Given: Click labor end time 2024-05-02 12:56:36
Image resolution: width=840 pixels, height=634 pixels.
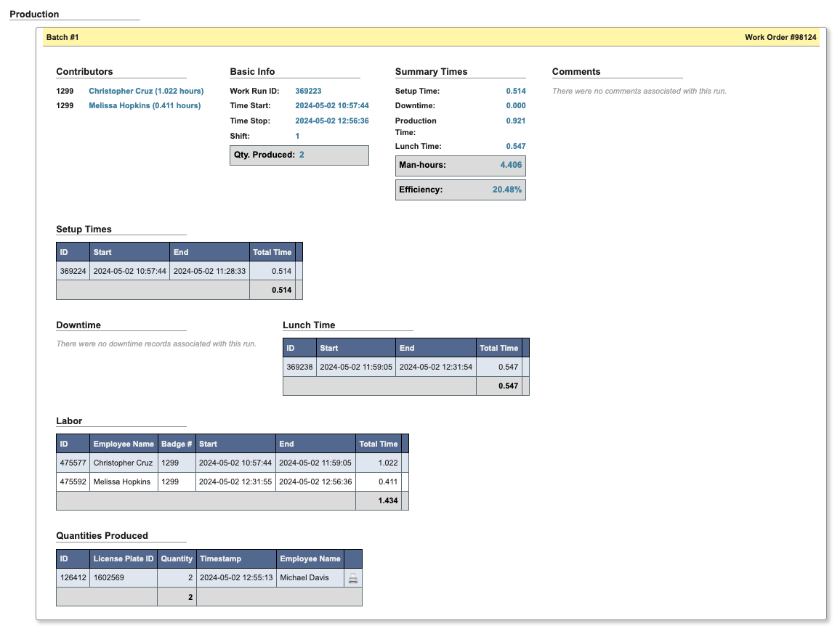Looking at the screenshot, I should pyautogui.click(x=315, y=481).
